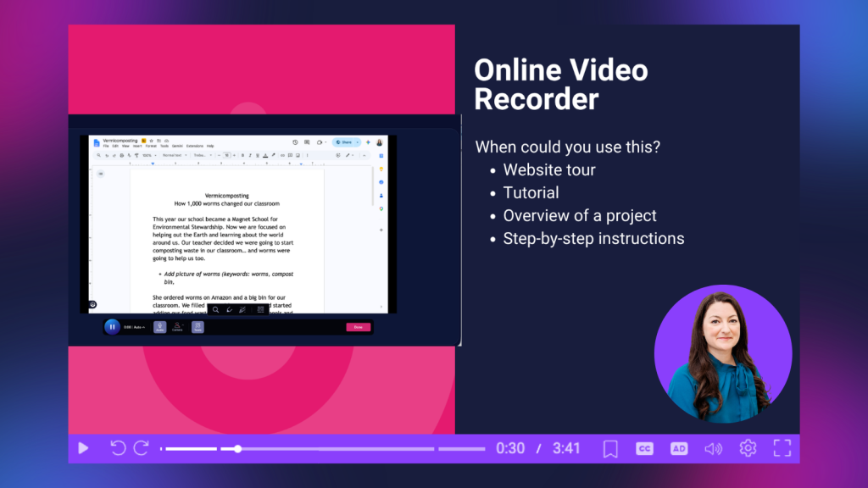Open the Insert menu in Google Docs
This screenshot has width=868, height=488.
click(x=137, y=146)
